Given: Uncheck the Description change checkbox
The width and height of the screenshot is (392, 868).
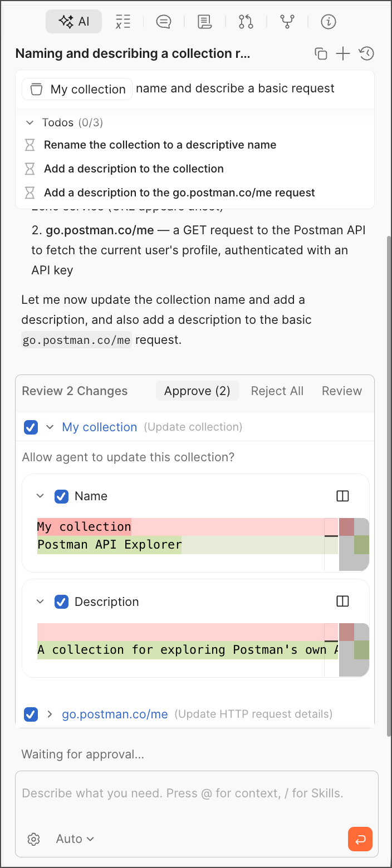Looking at the screenshot, I should 61,602.
